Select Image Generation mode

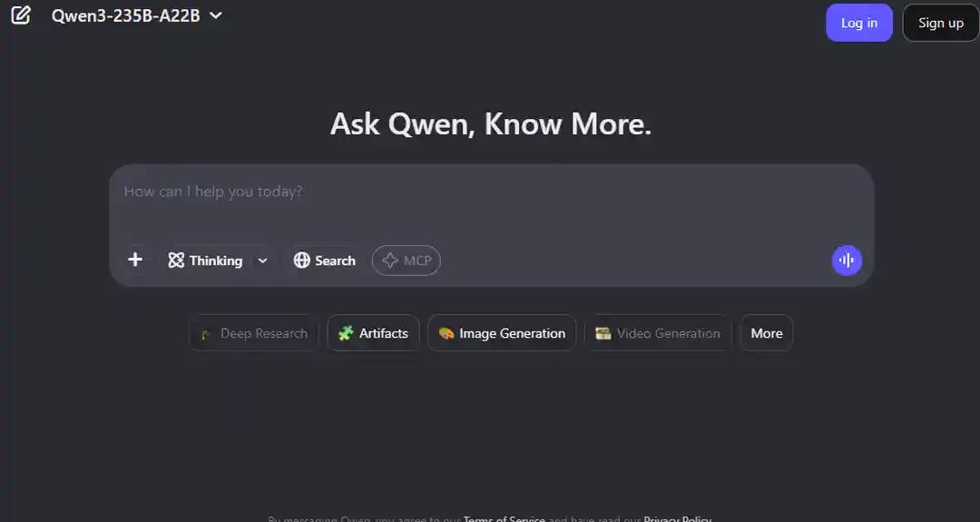pyautogui.click(x=502, y=333)
